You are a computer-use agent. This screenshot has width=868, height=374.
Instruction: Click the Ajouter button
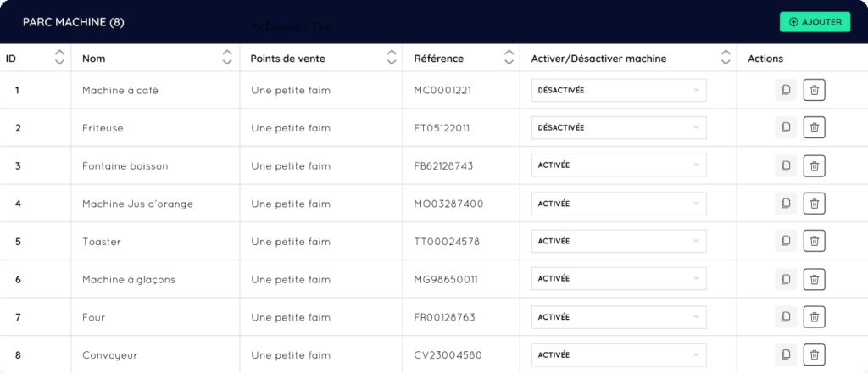point(815,22)
